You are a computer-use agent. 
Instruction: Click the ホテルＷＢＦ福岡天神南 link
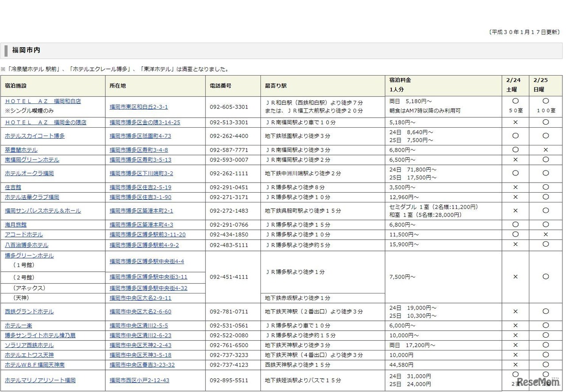coord(35,365)
